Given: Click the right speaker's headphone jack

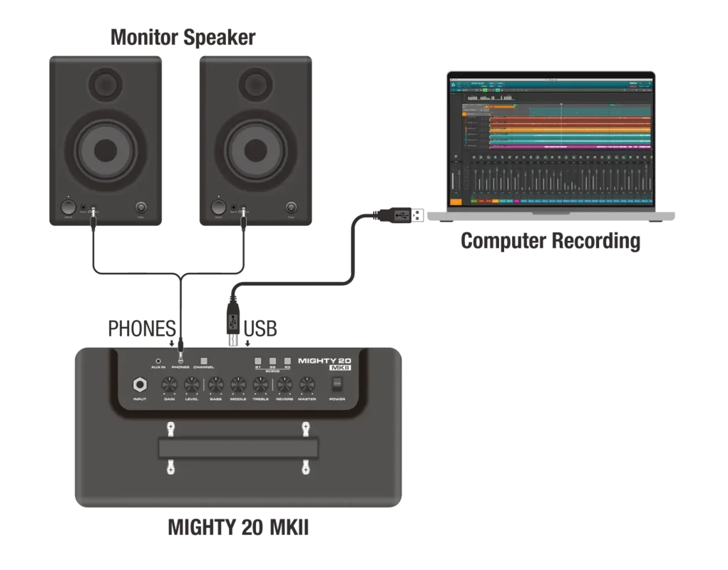Looking at the screenshot, I should pos(243,209).
